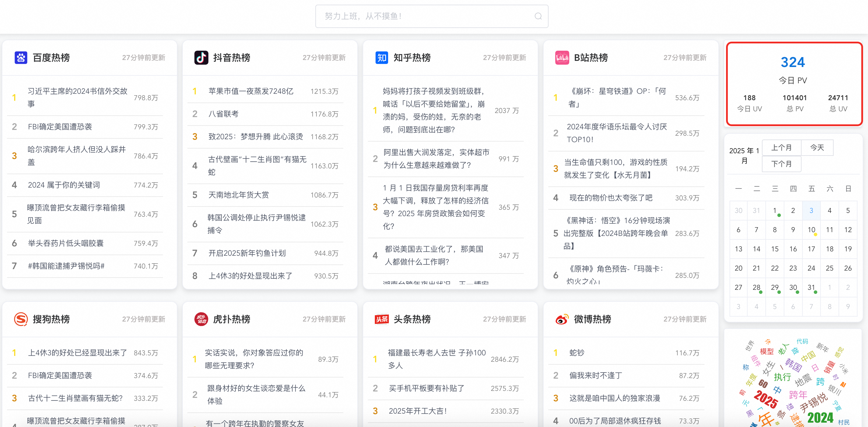Click the Douyin music-note logo icon
Viewport: 868px width, 427px height.
(201, 58)
